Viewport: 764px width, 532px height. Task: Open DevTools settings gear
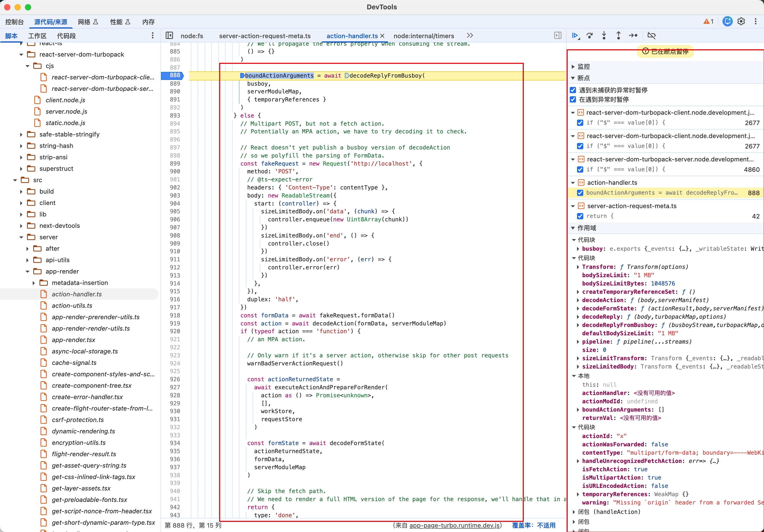pos(741,22)
